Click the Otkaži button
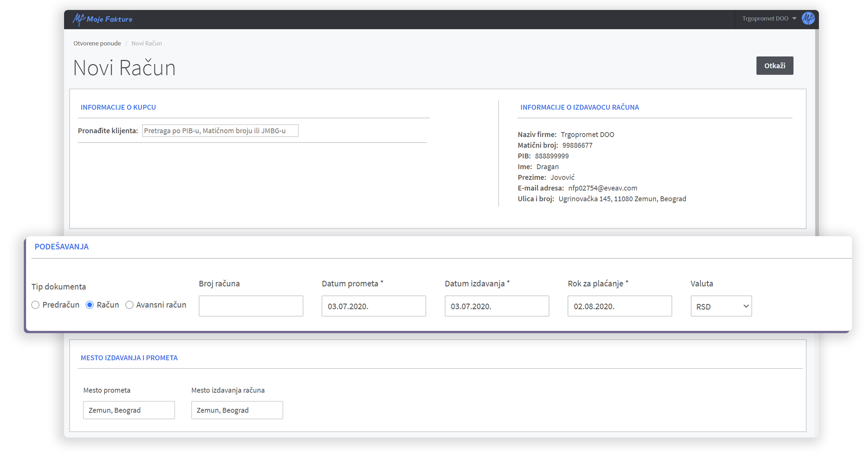Image resolution: width=868 pixels, height=457 pixels. [x=774, y=66]
